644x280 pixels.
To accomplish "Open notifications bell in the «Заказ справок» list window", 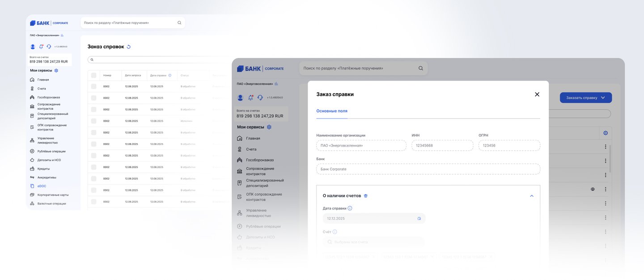I will point(41,47).
